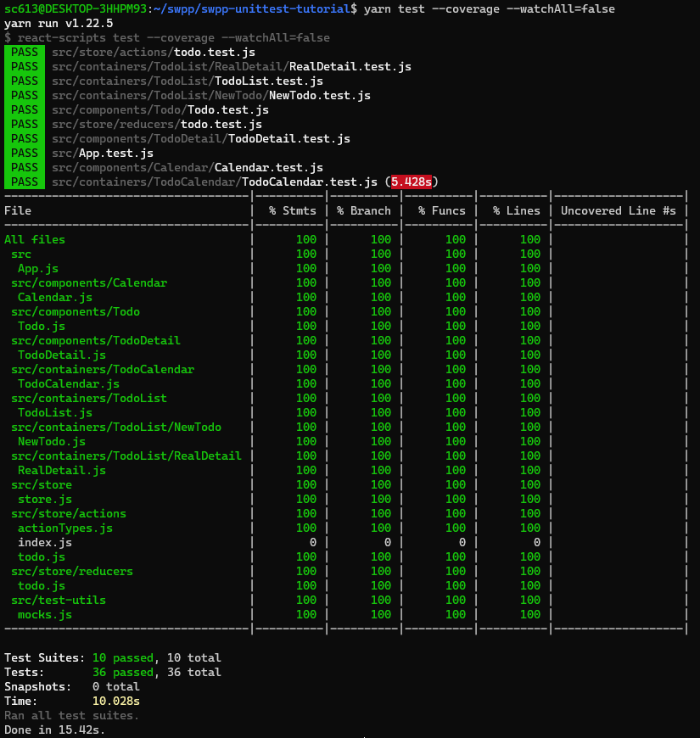Click store/reducers/todo.test.js PASS line

click(x=133, y=124)
